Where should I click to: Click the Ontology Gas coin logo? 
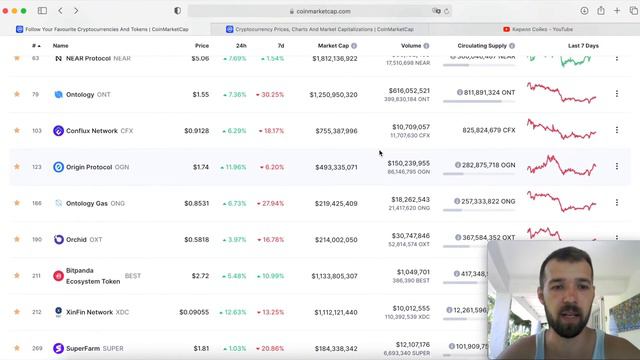tap(58, 203)
